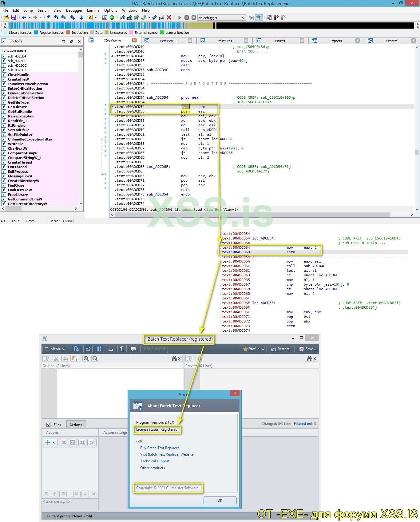Click the cut scissors icon in Original pane

[56, 358]
